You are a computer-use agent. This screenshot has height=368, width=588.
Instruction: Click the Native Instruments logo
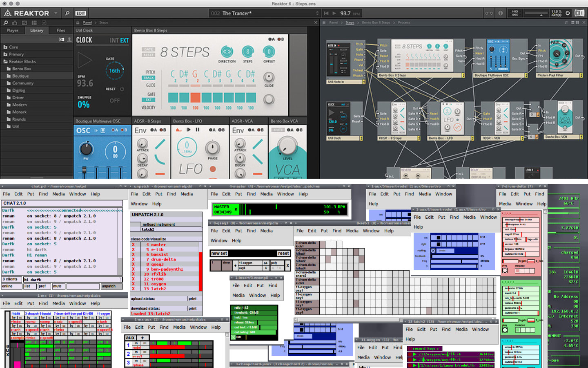579,13
